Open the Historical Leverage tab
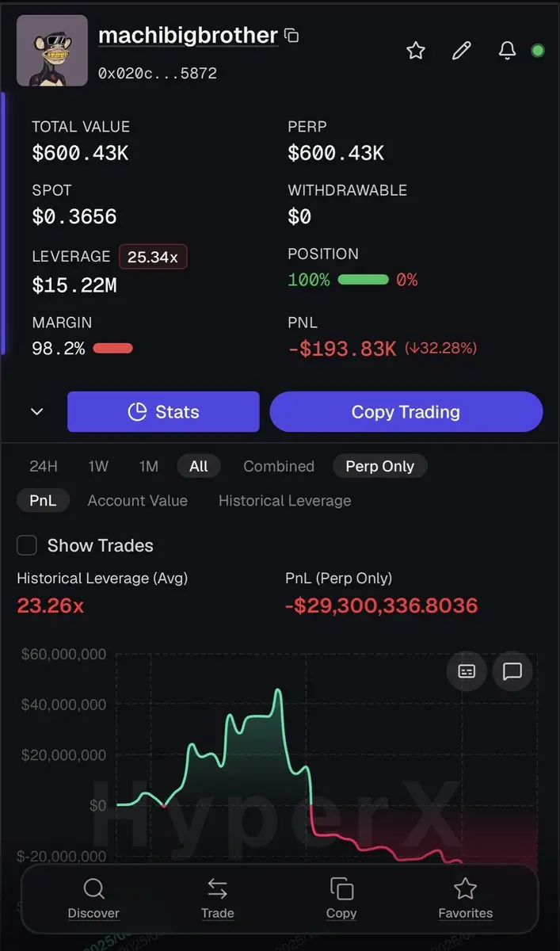 click(x=284, y=501)
